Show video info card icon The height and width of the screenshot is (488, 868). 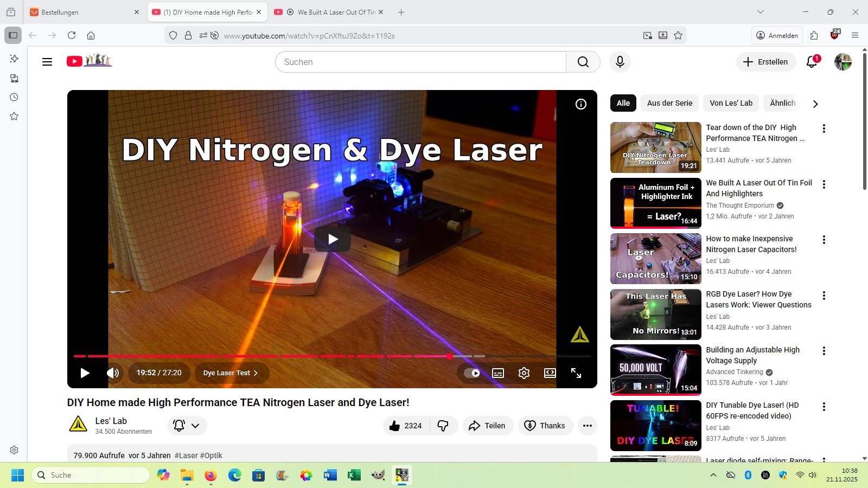click(581, 104)
